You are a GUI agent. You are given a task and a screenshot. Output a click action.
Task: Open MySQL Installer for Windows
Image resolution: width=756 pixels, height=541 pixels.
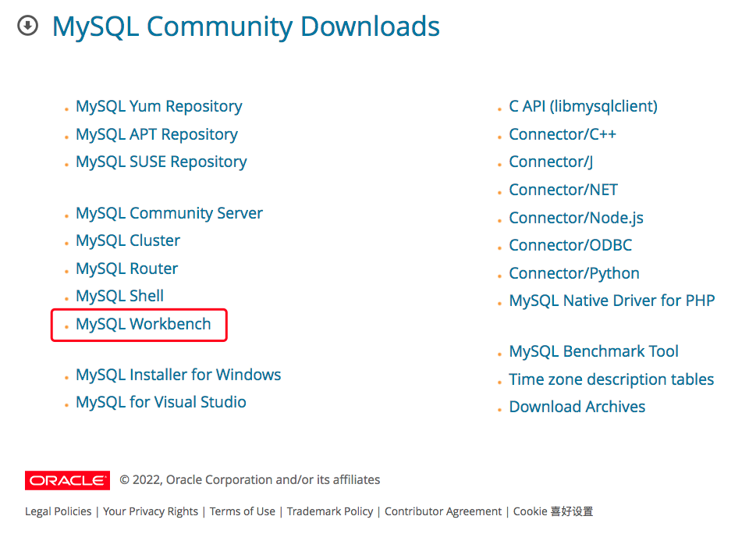(179, 375)
